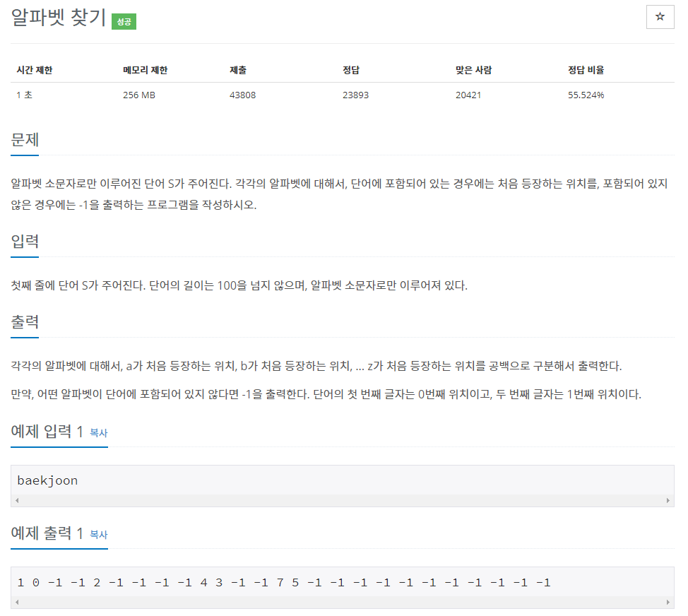Screen dimensions: 688x616
Task: Click the output line starting 각각의 알파벳에 대해서, a가
Action: [x=316, y=367]
